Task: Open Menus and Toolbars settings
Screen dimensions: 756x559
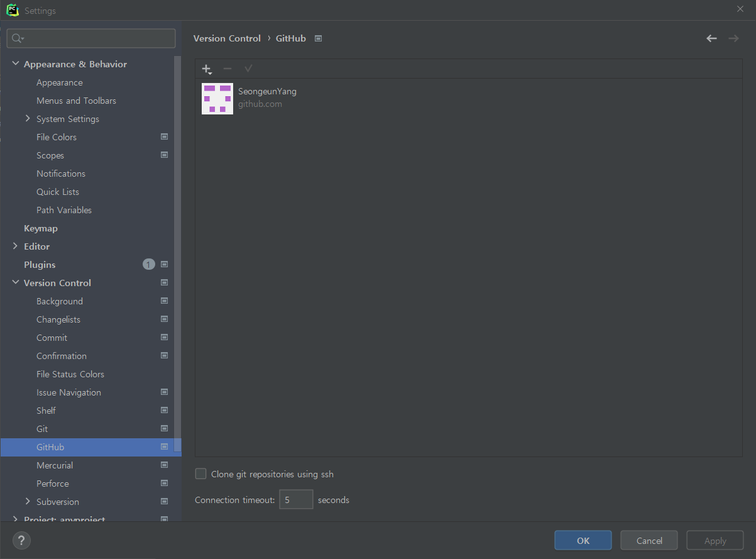Action: (x=76, y=101)
